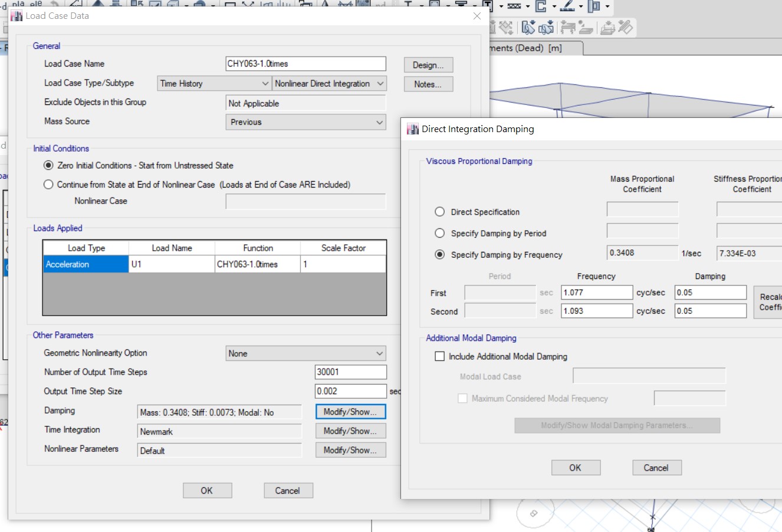Click OK in Direct Integration Damping dialog

pyautogui.click(x=576, y=468)
